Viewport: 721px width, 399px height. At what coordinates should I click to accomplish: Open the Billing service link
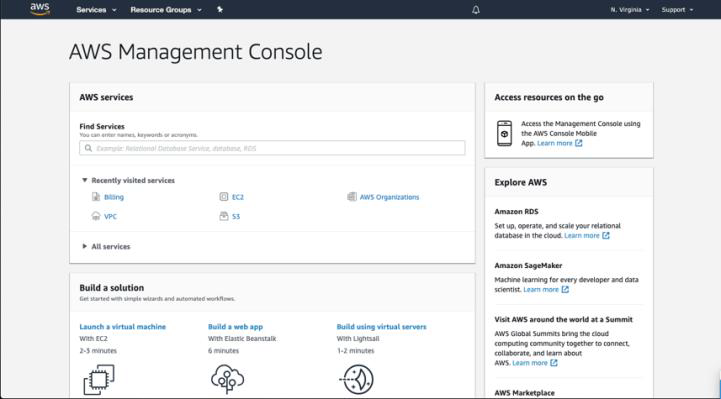pos(114,197)
